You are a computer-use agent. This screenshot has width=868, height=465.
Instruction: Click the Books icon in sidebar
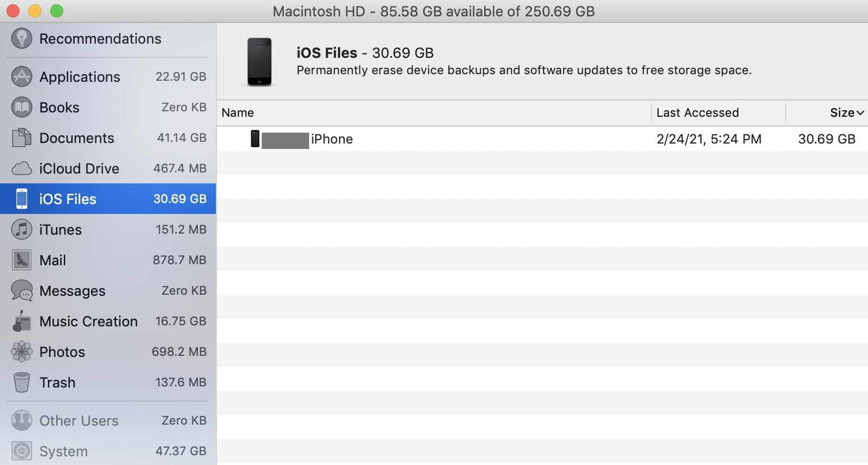point(22,107)
